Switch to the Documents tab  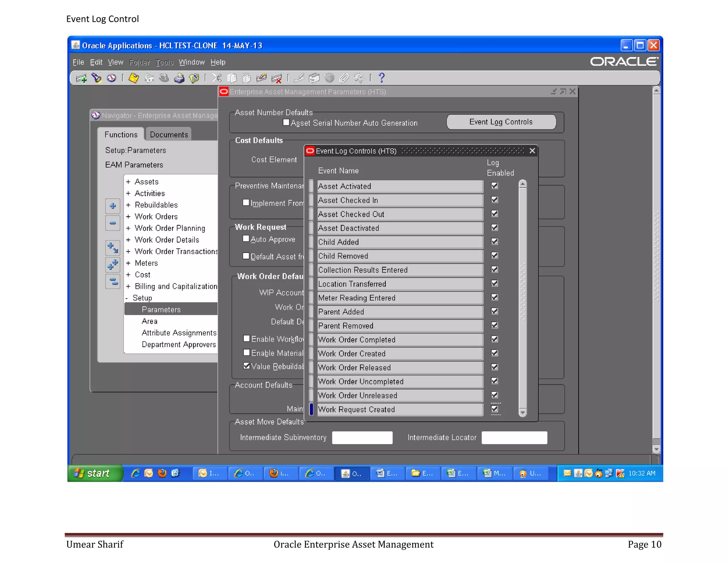pyautogui.click(x=168, y=135)
